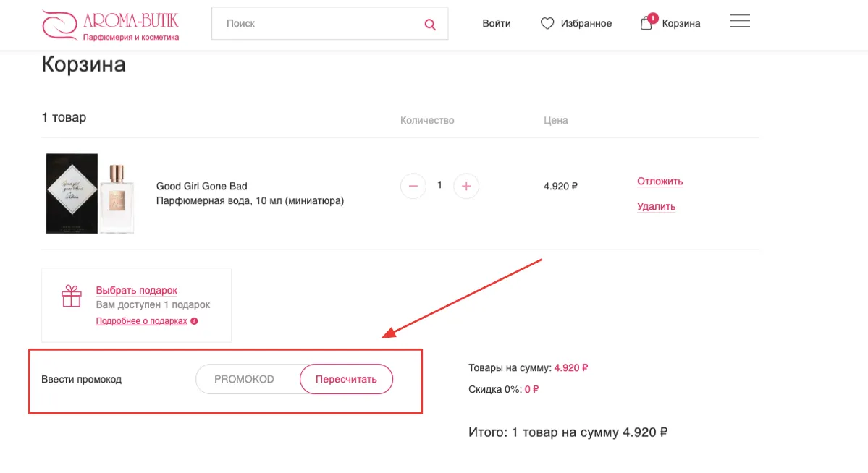Click info icon next to gift details
This screenshot has height=473, width=868.
coord(194,321)
